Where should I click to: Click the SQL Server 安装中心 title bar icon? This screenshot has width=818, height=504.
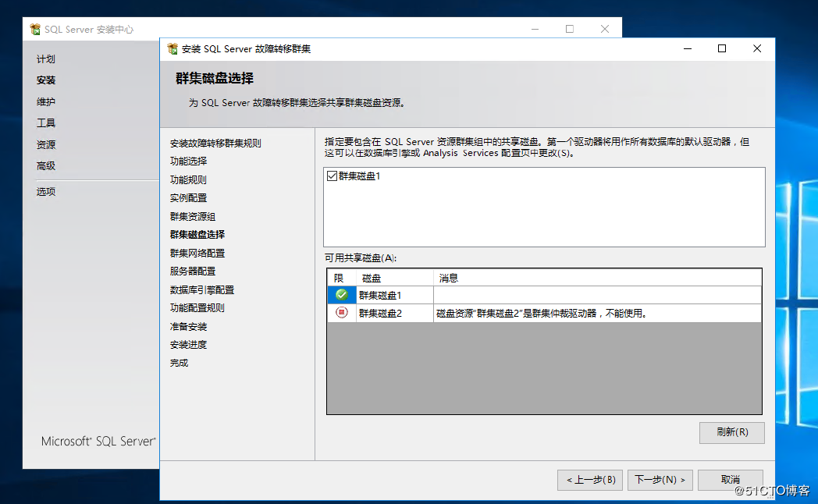pyautogui.click(x=34, y=28)
